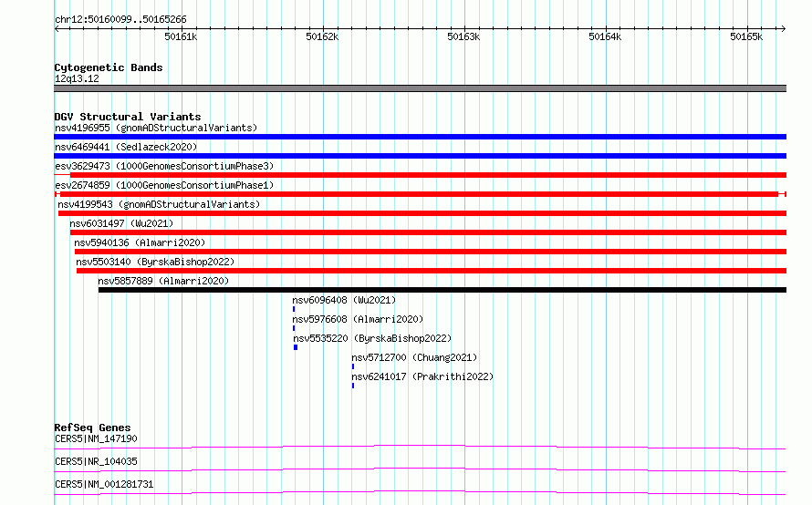Click the red esv2674859 variant bar
The height and width of the screenshot is (505, 812).
pyautogui.click(x=420, y=194)
